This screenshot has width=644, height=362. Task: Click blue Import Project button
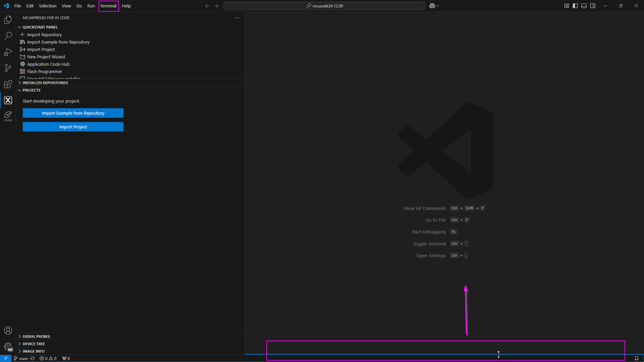click(x=73, y=127)
